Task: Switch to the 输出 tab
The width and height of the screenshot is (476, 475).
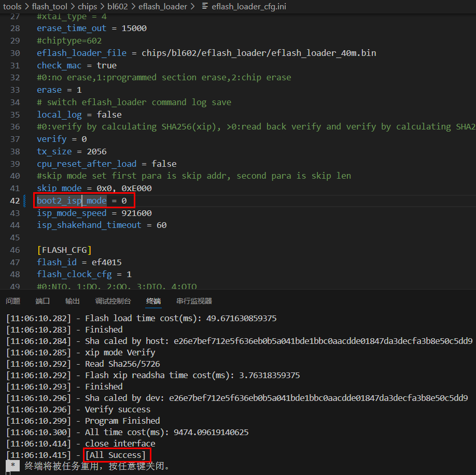Action: pos(72,301)
